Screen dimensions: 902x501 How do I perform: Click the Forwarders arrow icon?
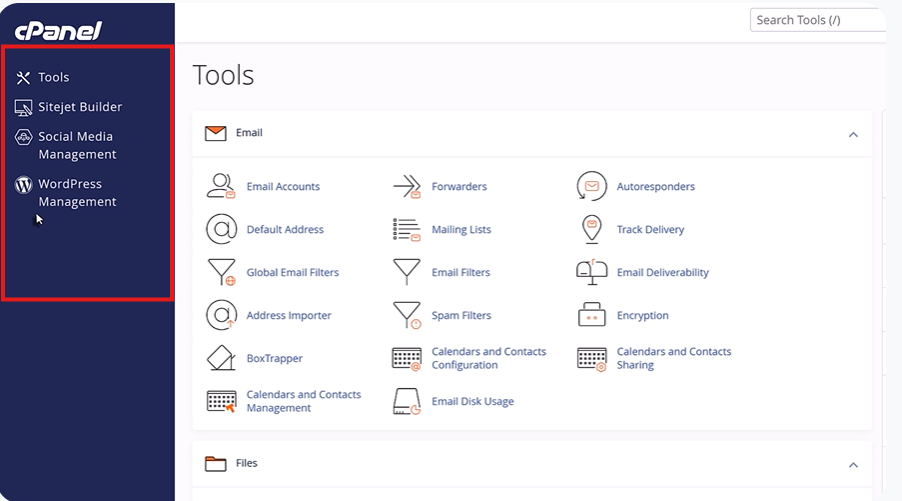coord(407,186)
